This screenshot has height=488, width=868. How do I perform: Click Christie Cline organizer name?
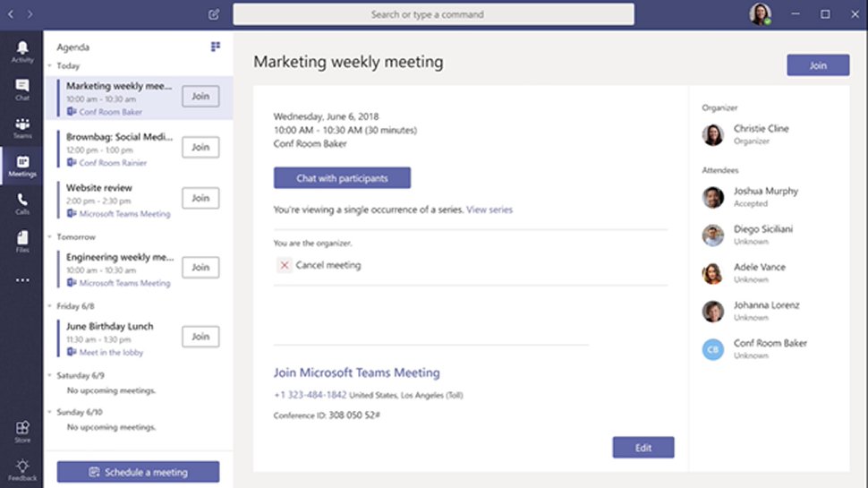[762, 129]
